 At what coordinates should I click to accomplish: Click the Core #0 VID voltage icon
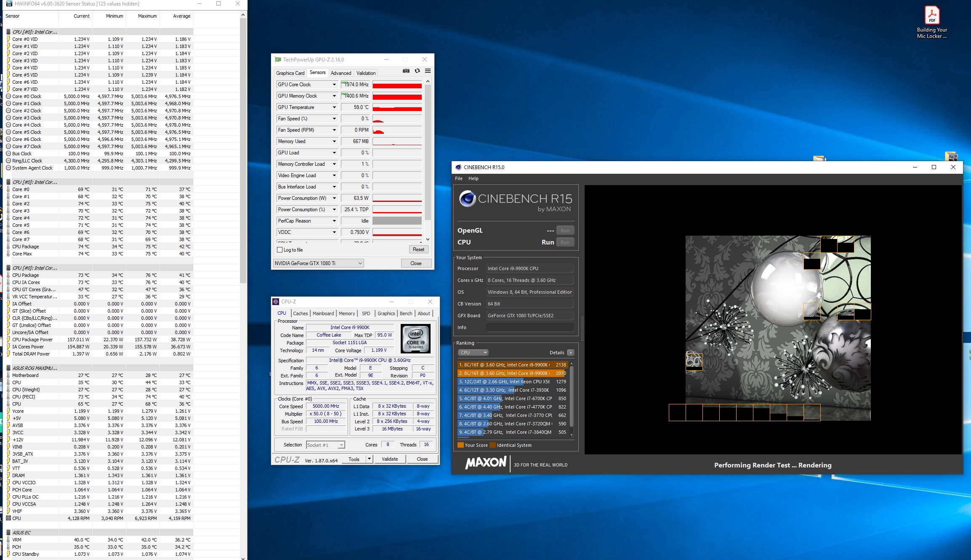(8, 39)
